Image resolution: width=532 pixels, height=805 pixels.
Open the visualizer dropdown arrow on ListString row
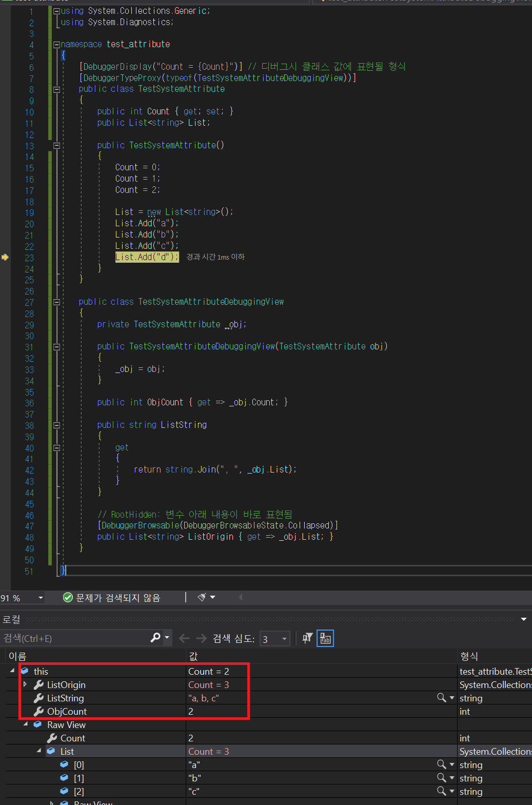pos(452,698)
